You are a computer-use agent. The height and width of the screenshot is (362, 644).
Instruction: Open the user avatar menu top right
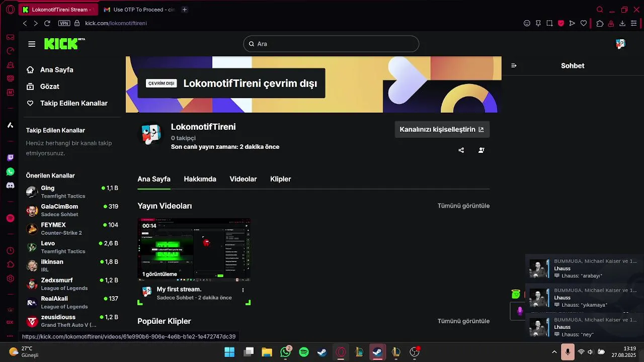click(x=620, y=44)
